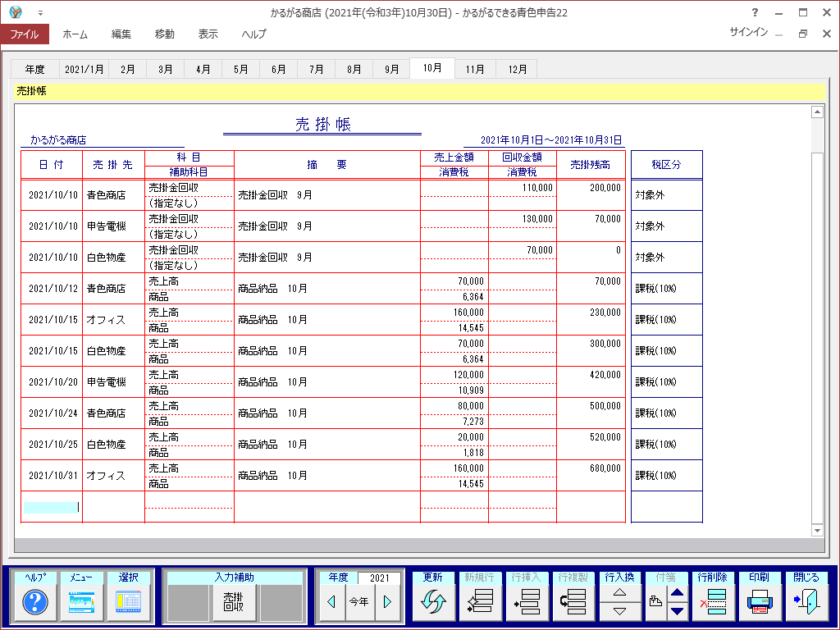Viewport: 840px width, 630px height.
Task: Open the ホーム ribbon tab
Action: pyautogui.click(x=75, y=34)
